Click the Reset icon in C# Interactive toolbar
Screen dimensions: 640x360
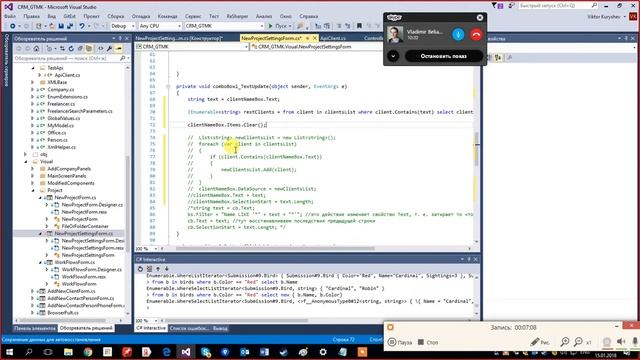(140, 269)
